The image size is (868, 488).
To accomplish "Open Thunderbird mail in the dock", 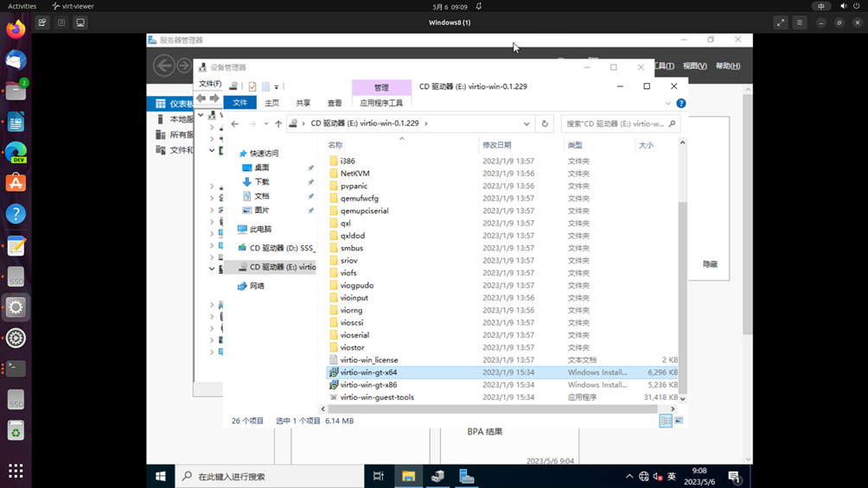I will click(x=16, y=60).
